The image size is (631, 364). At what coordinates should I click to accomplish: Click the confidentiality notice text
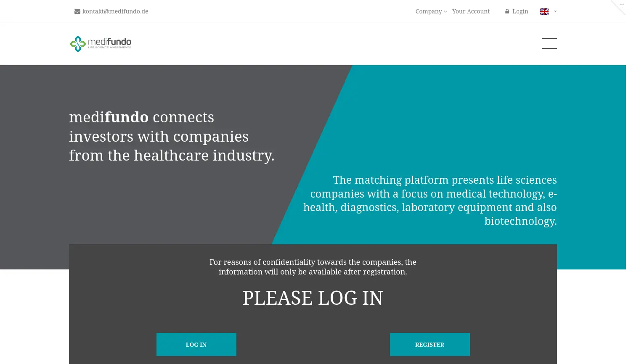[313, 266]
